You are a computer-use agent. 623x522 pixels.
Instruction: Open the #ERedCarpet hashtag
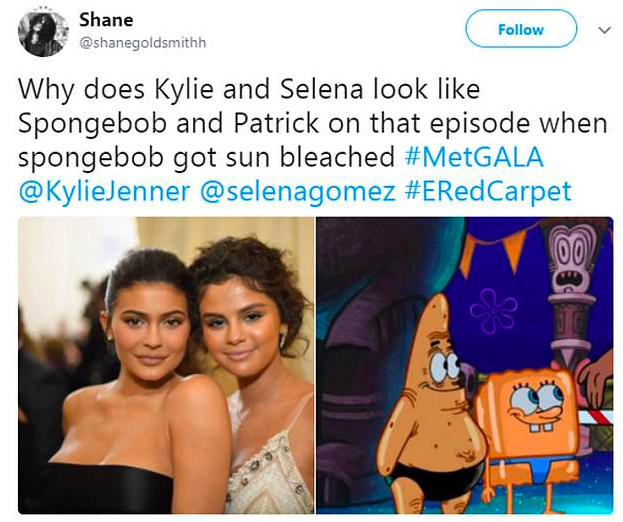point(488,191)
